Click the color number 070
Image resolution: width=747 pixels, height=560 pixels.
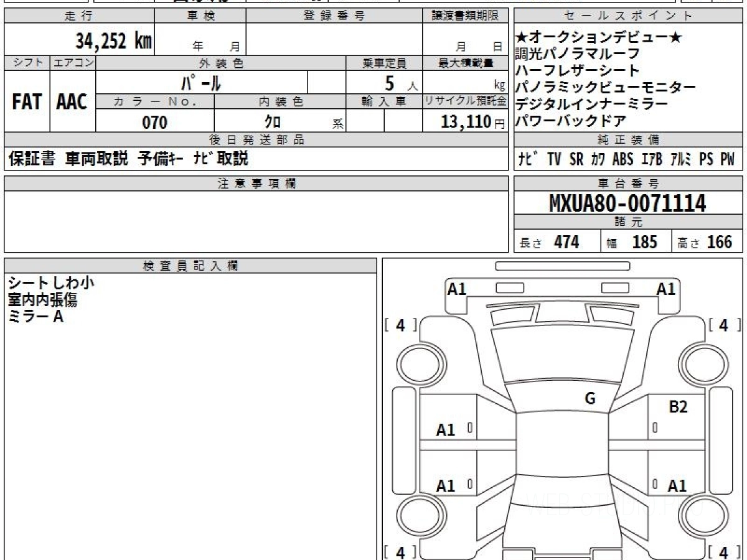[x=155, y=123]
